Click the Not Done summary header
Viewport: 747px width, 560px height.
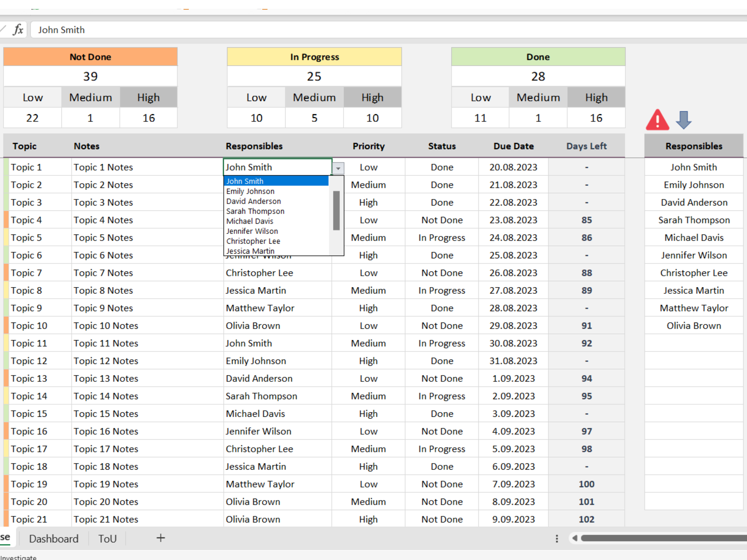90,57
